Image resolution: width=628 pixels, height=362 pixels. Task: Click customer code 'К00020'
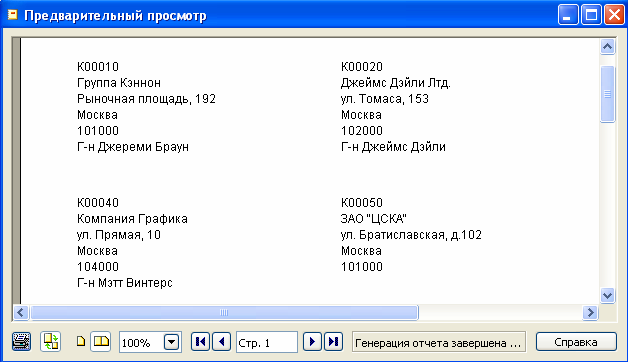(362, 66)
